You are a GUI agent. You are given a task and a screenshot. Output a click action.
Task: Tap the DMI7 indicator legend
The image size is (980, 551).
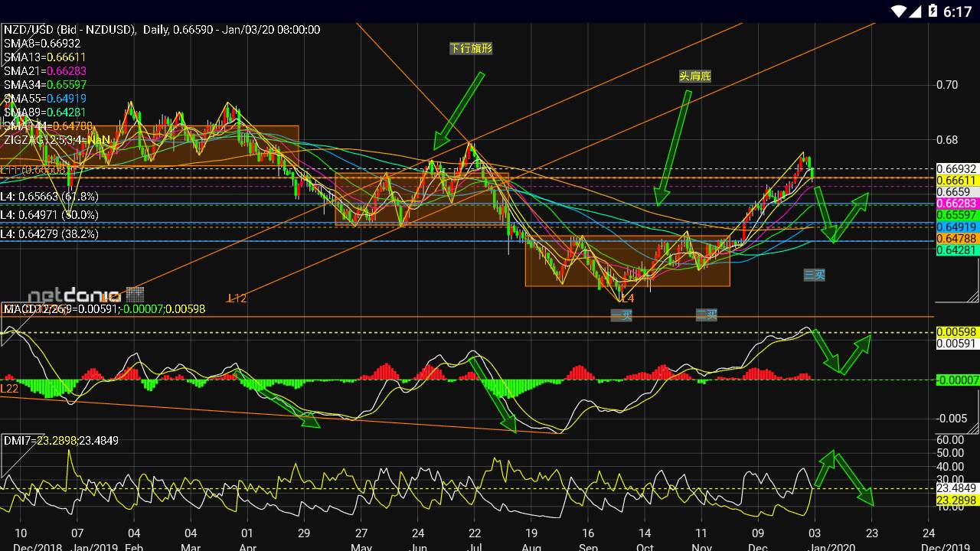point(60,441)
